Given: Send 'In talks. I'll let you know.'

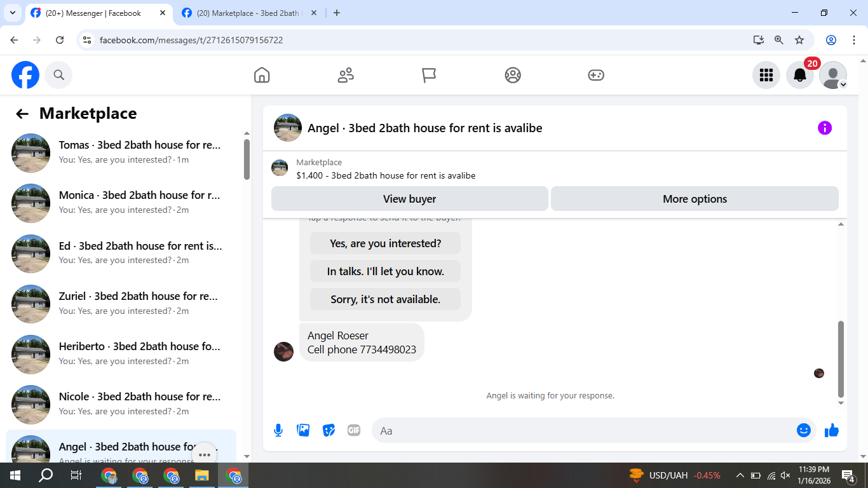Looking at the screenshot, I should click(x=385, y=271).
